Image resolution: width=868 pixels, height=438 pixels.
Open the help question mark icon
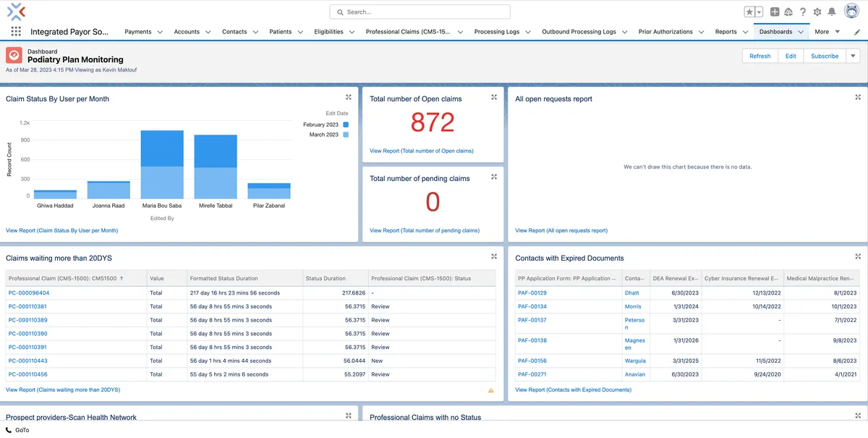pos(803,12)
